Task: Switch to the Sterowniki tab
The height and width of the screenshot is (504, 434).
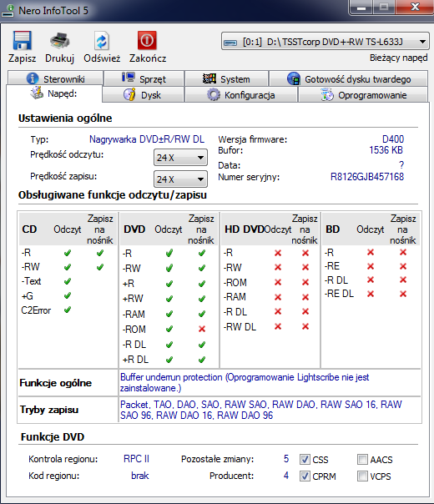Action: [55, 78]
